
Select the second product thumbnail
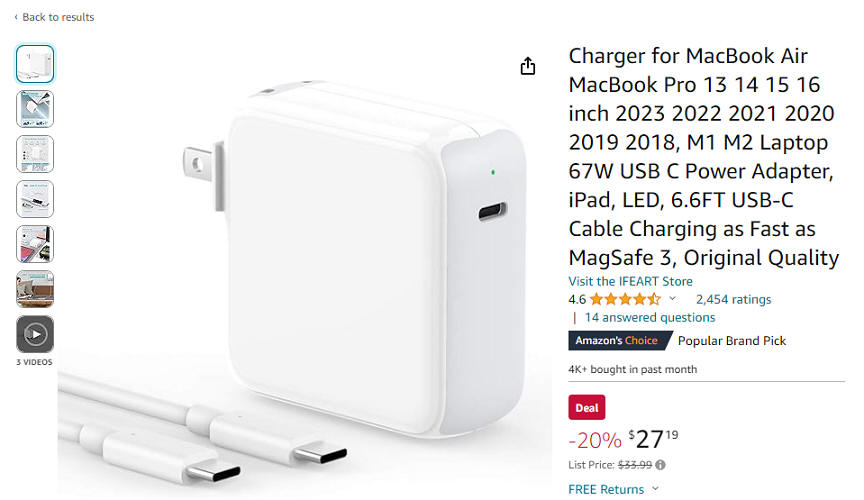[35, 109]
